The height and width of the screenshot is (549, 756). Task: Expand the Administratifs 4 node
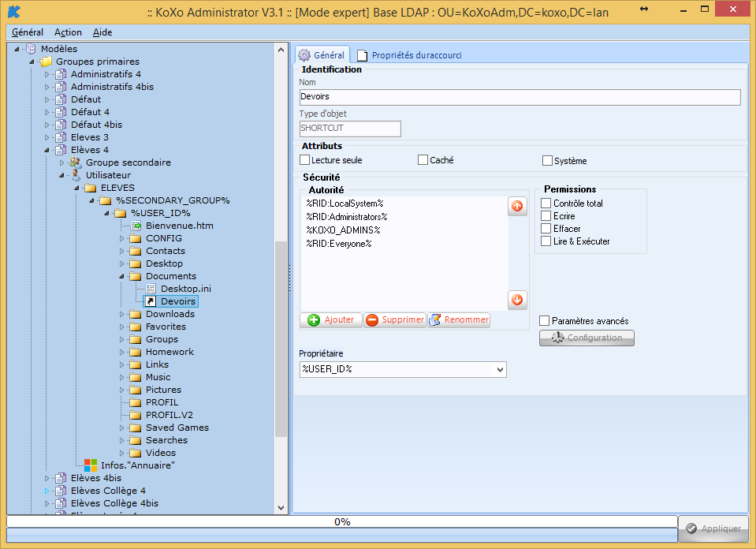pyautogui.click(x=47, y=74)
